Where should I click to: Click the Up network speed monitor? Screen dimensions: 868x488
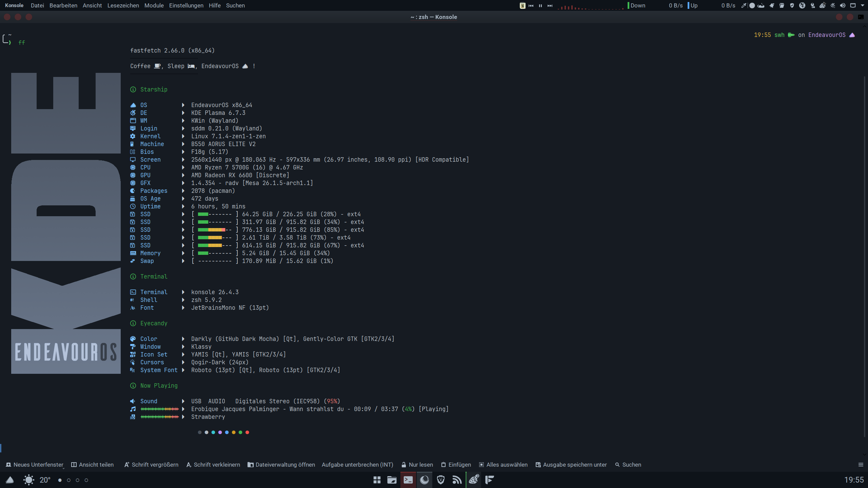[x=711, y=5]
